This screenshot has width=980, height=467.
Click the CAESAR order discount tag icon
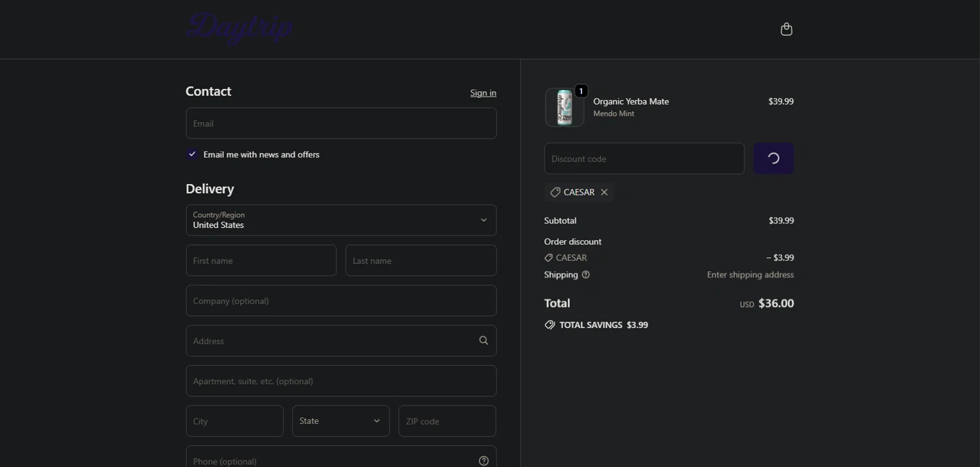[x=549, y=258]
